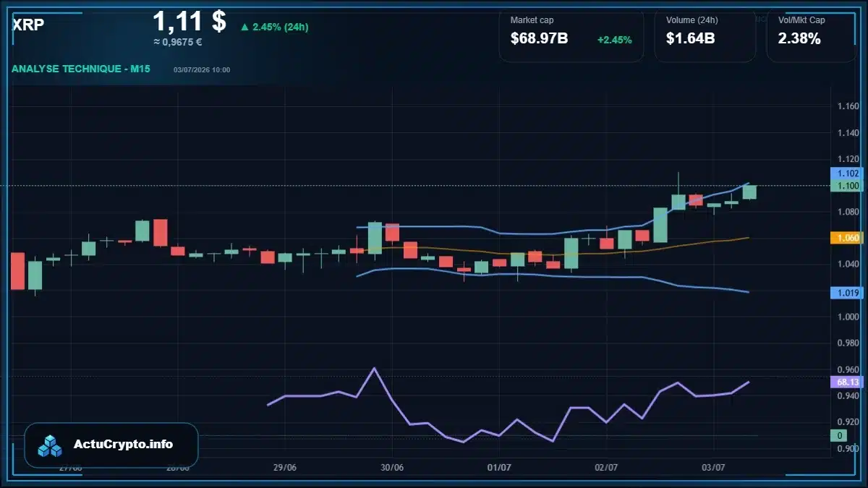
Task: Click the orange 1.060 moving average tag
Action: point(847,238)
